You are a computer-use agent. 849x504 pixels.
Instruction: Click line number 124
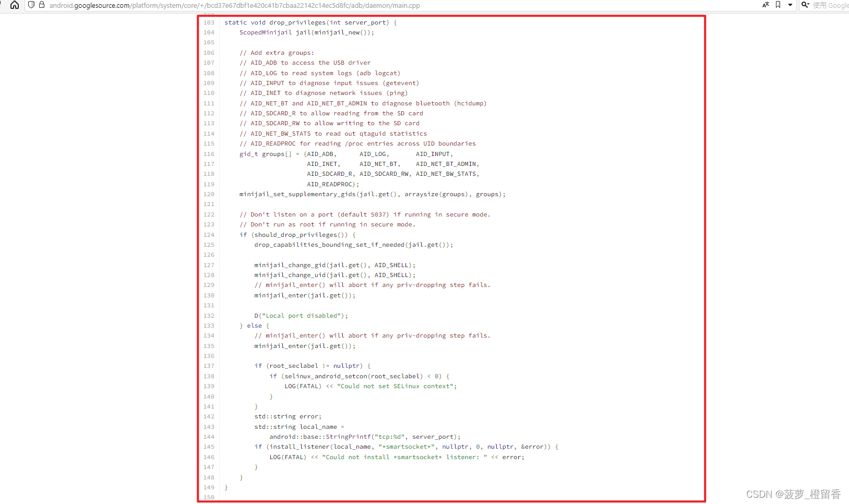click(x=209, y=235)
